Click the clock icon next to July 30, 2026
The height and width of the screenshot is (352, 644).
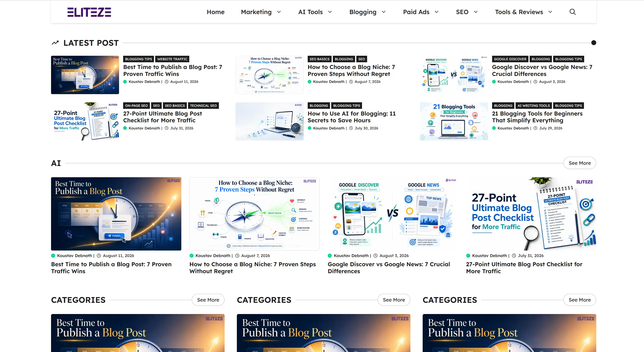[x=351, y=128]
